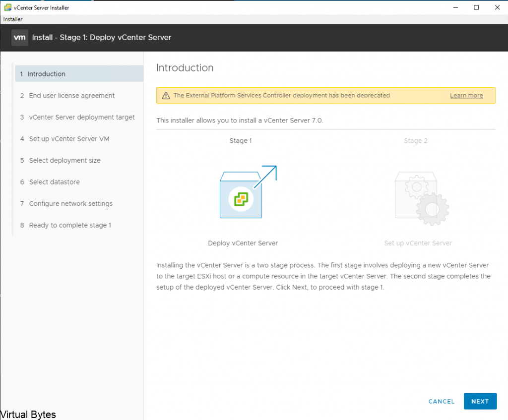Maximize the installer window

tap(476, 7)
